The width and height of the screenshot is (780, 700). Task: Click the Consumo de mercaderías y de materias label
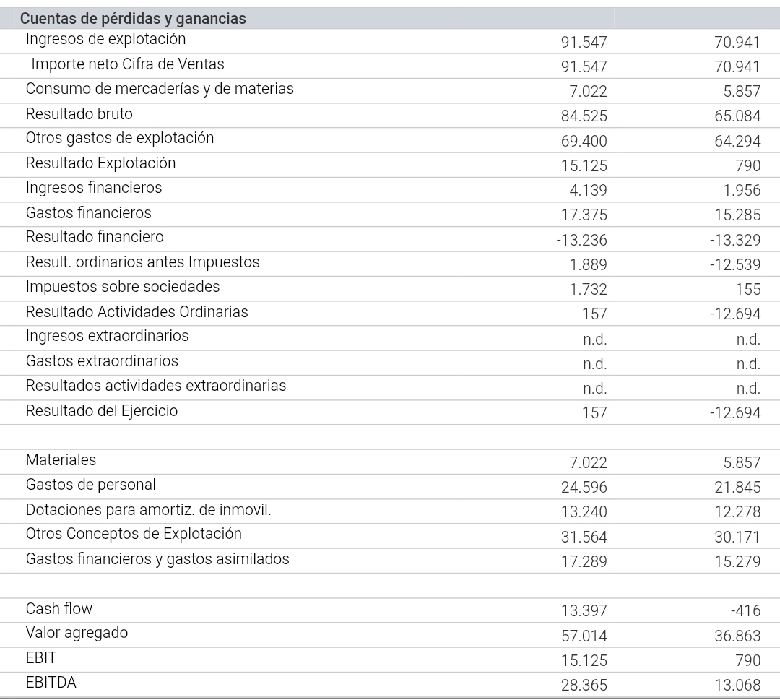pyautogui.click(x=160, y=89)
